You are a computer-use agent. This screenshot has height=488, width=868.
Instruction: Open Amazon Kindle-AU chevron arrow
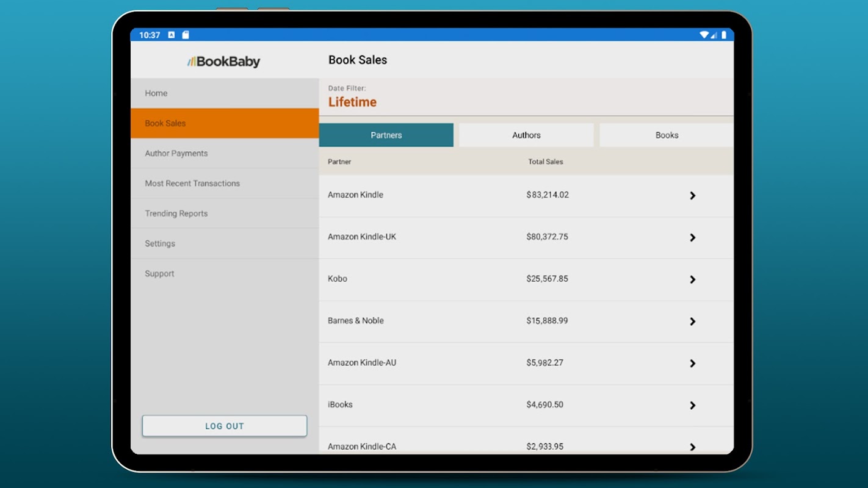[x=692, y=364]
